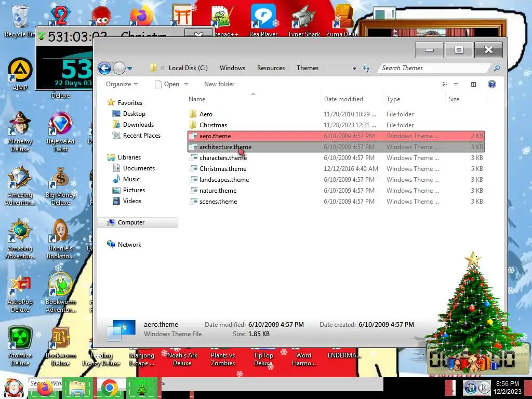
Task: Toggle the preview pane button
Action: coord(473,84)
